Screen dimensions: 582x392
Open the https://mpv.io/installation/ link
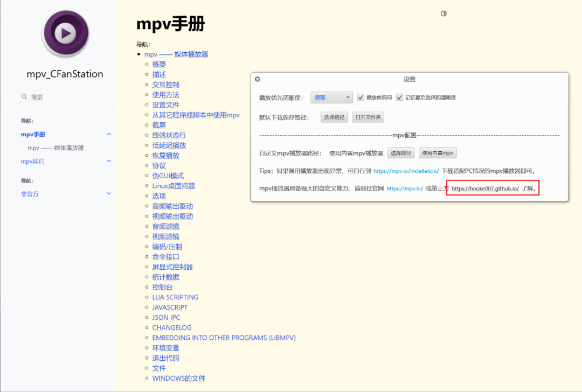coord(406,171)
